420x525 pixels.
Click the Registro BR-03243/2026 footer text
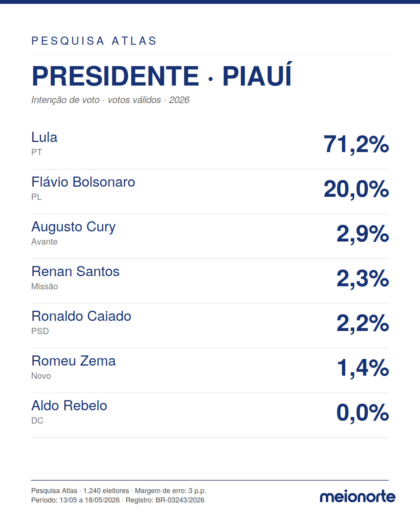[165, 500]
